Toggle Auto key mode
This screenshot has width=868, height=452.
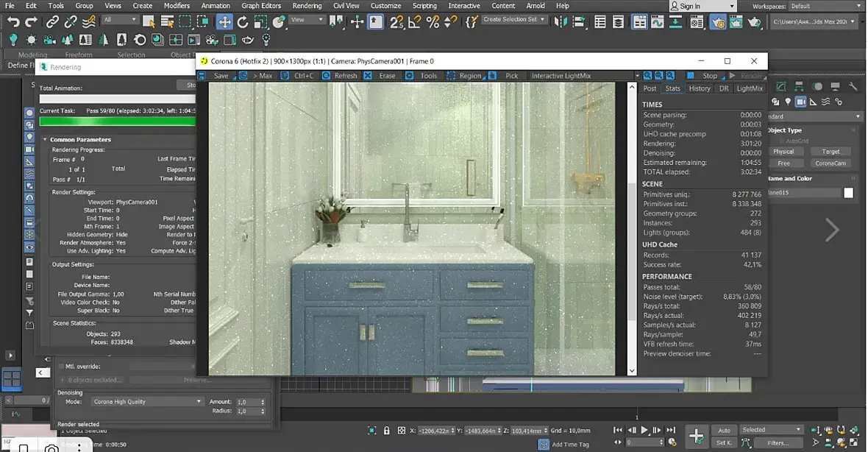pos(724,430)
